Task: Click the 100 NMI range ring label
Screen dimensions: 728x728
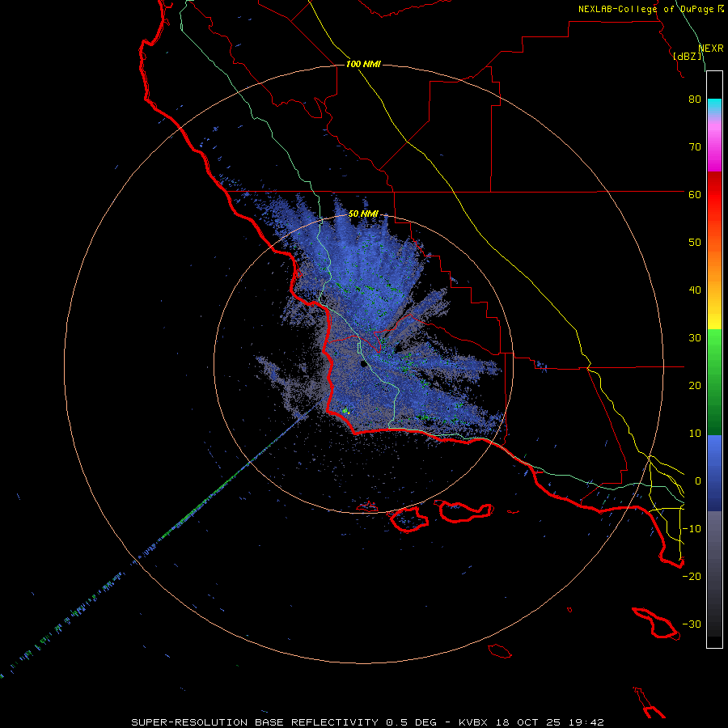Action: pyautogui.click(x=363, y=64)
